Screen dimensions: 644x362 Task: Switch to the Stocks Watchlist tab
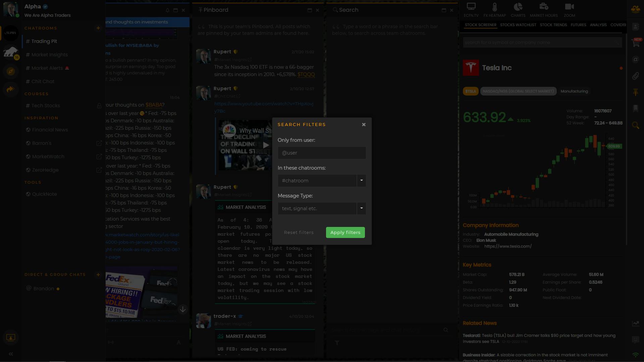tap(518, 25)
